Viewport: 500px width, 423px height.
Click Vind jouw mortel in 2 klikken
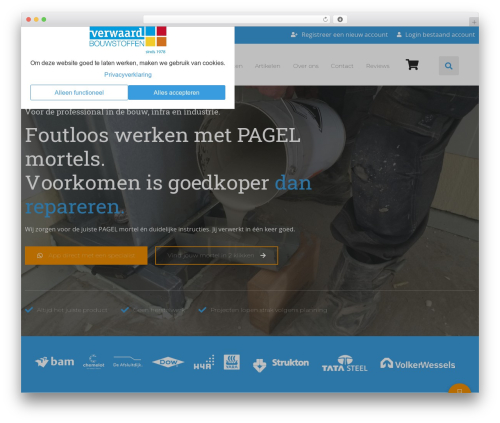(216, 256)
